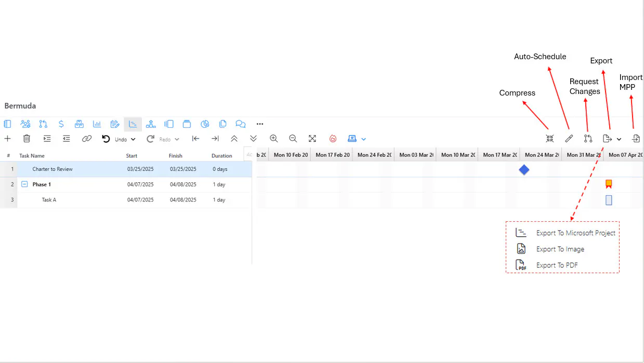Click the blue milestone diamond in Gantt

tap(524, 170)
